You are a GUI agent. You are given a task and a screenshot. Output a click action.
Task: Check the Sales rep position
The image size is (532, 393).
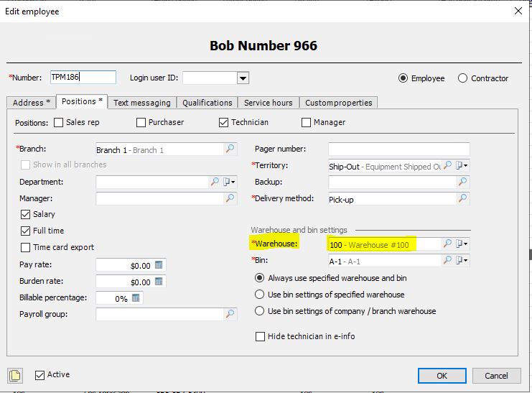click(x=58, y=122)
